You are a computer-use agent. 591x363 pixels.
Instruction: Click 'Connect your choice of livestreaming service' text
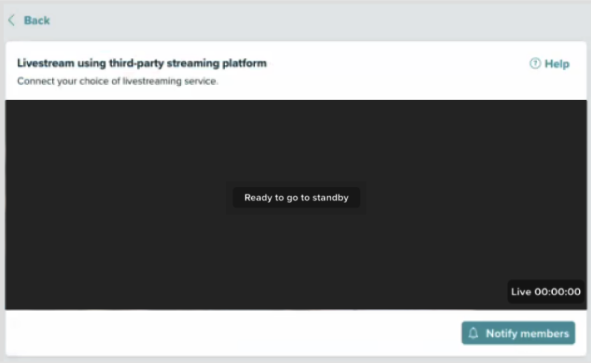118,81
